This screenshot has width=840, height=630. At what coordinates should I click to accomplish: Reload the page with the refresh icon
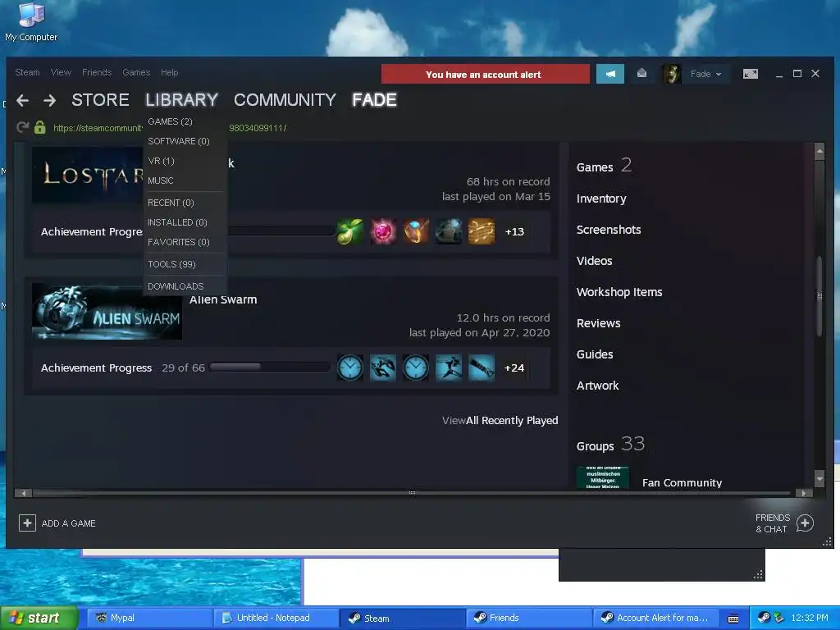click(x=22, y=127)
